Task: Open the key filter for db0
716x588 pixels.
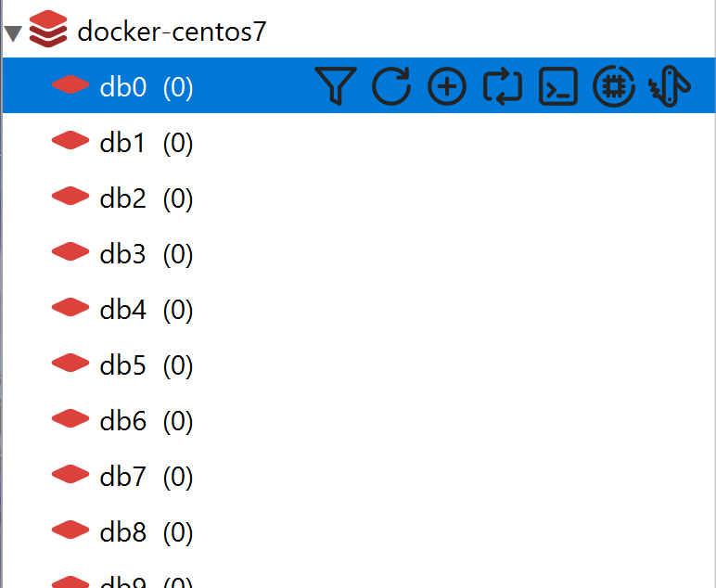Action: 335,86
